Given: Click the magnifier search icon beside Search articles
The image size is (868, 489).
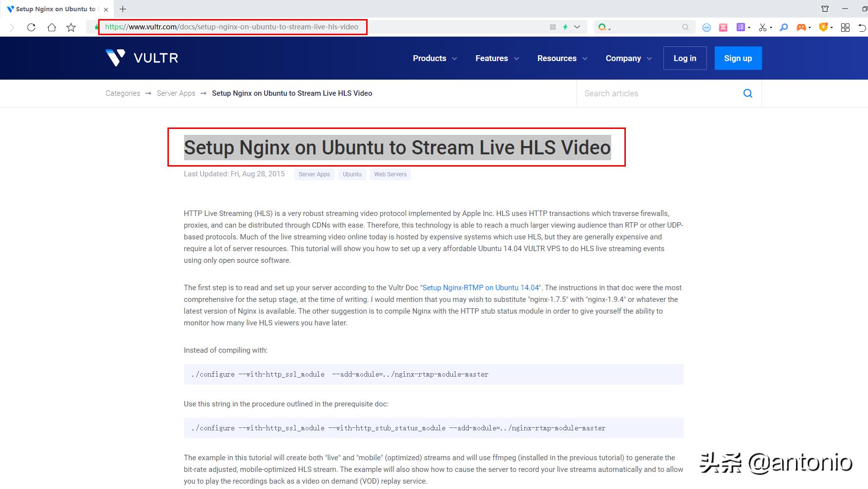Looking at the screenshot, I should (747, 93).
